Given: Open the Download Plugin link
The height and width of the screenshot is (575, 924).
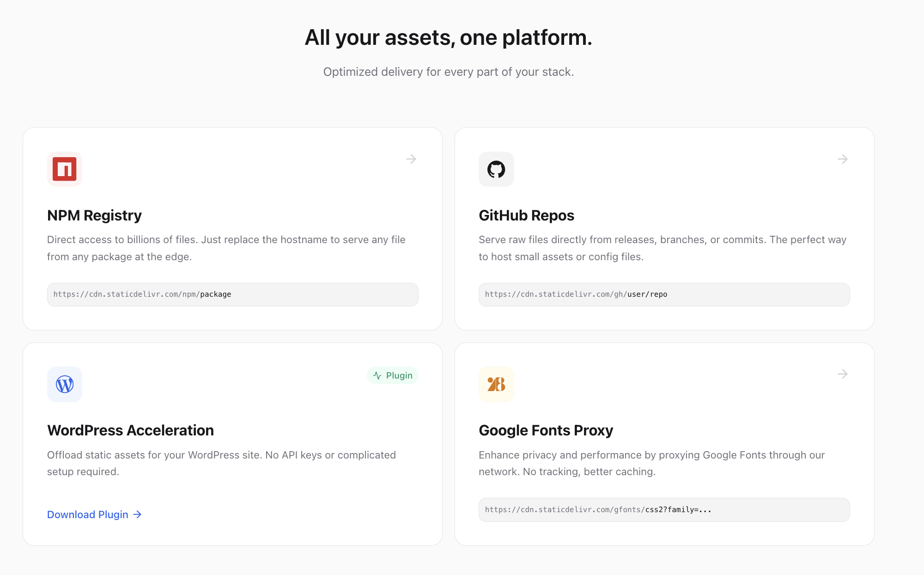Looking at the screenshot, I should coord(88,514).
